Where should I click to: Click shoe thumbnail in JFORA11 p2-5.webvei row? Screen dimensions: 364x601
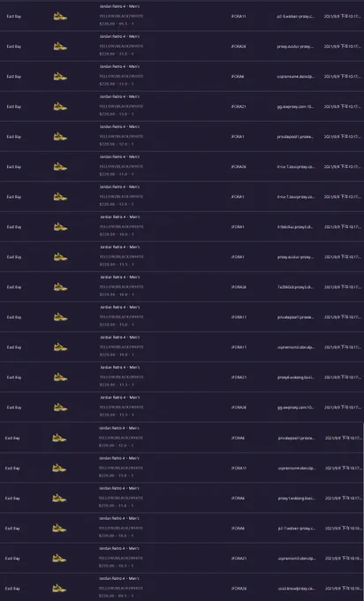click(x=60, y=17)
